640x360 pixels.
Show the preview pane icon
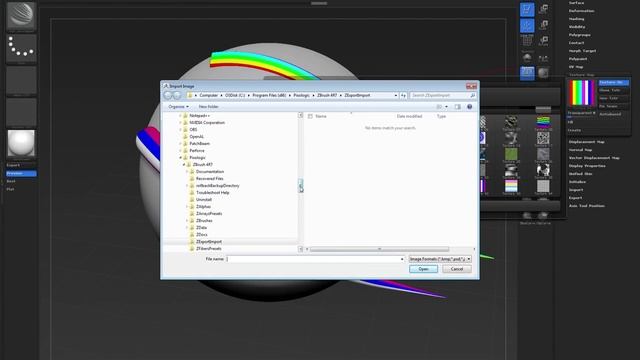point(458,107)
